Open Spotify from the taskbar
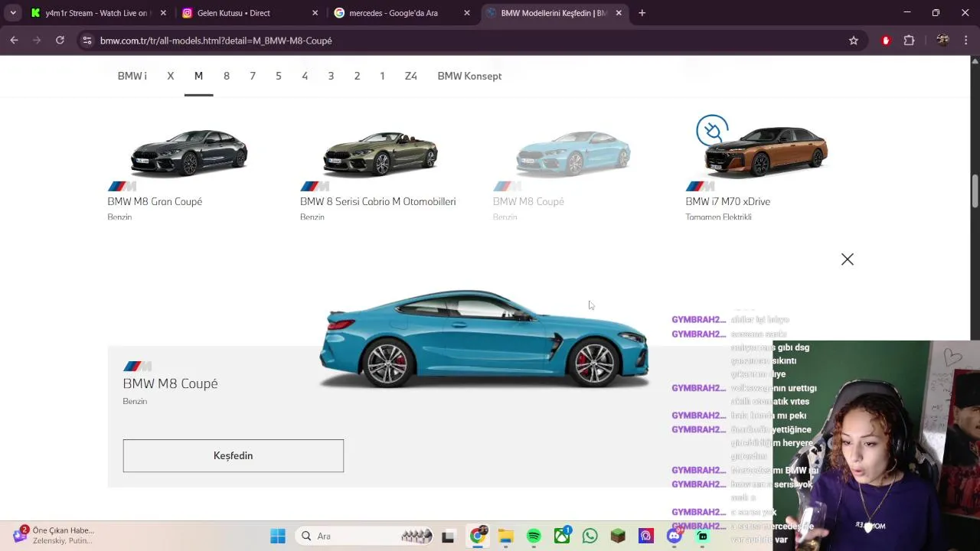 coord(534,536)
